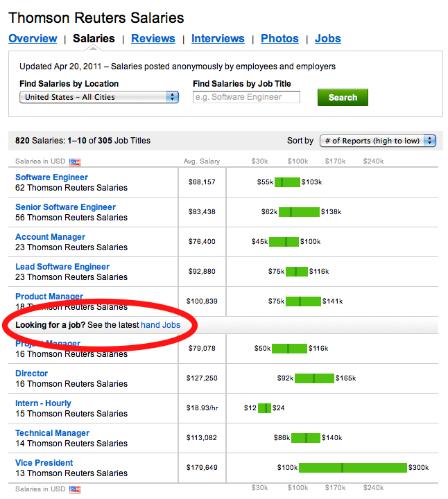Open the Overview tab
The height and width of the screenshot is (499, 448).
(x=33, y=39)
